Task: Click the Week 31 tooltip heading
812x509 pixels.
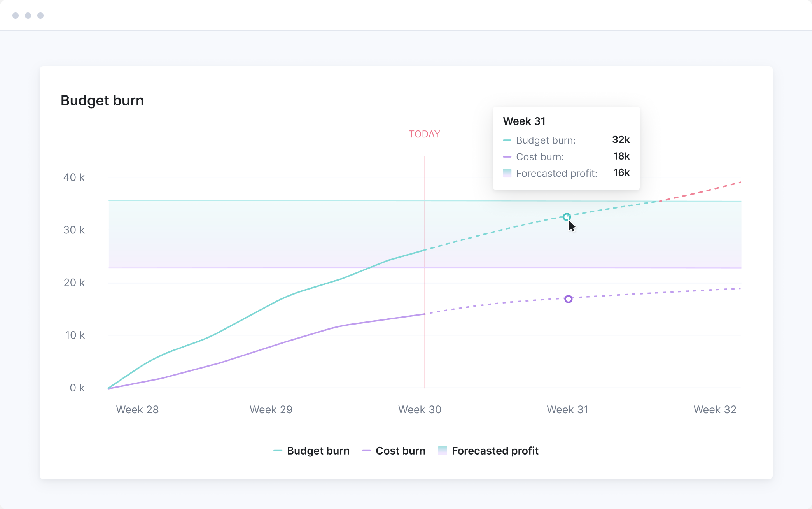Action: click(524, 121)
